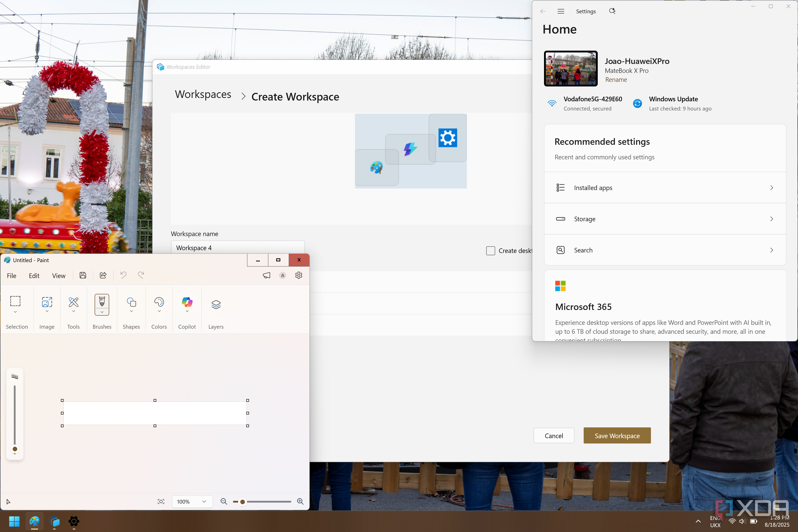The height and width of the screenshot is (532, 798).
Task: Open the Image tool in Paint
Action: point(47,302)
